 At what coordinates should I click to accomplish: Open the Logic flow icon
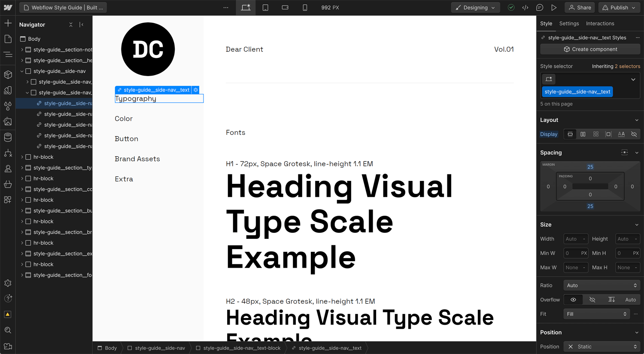[8, 153]
